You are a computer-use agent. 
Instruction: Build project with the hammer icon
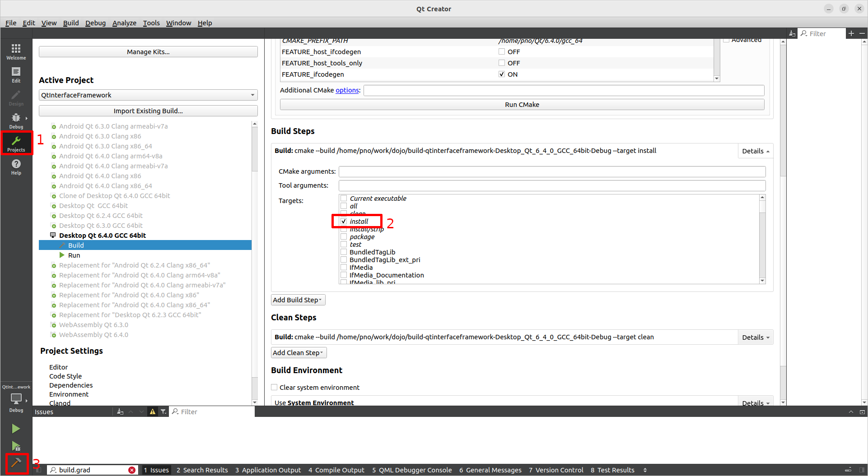pyautogui.click(x=16, y=462)
